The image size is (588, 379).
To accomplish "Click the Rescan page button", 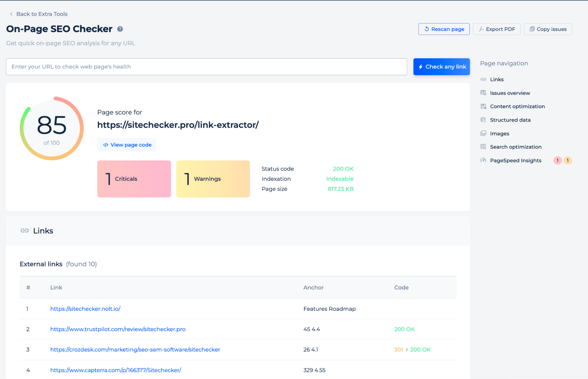I will pos(444,29).
